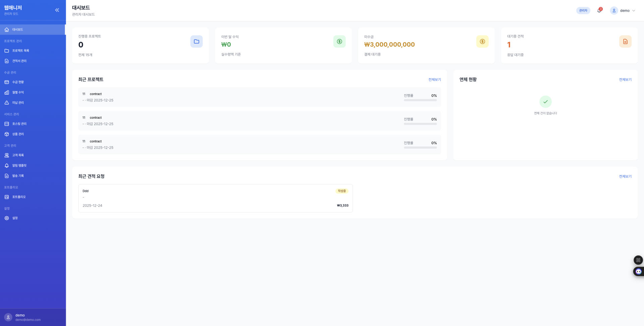Open 설정 in the sidebar
Image resolution: width=644 pixels, height=326 pixels.
click(15, 218)
